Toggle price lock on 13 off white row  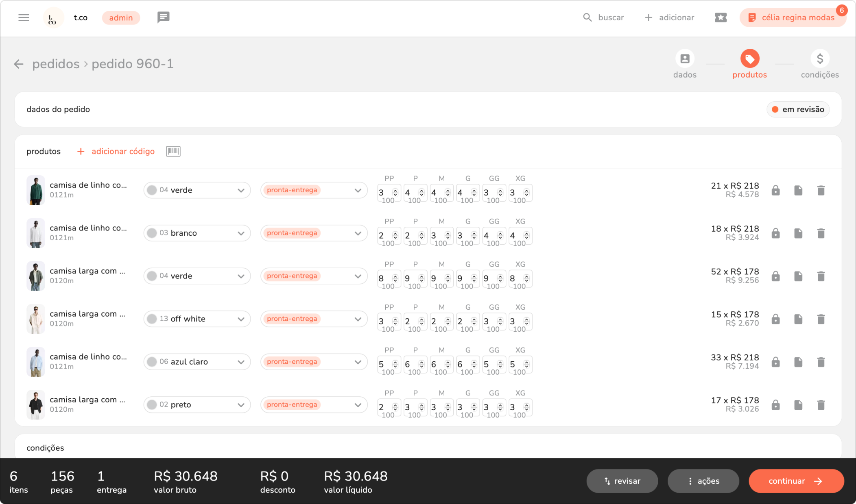pos(775,319)
